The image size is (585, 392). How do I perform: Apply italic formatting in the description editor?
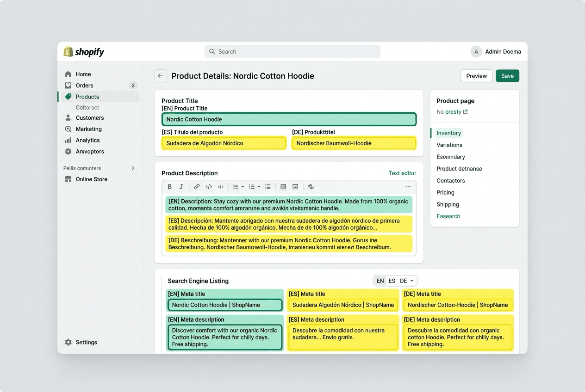point(181,187)
